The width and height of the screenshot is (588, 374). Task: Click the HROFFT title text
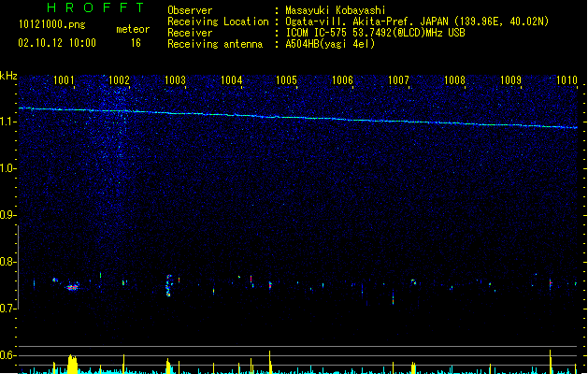click(x=96, y=7)
